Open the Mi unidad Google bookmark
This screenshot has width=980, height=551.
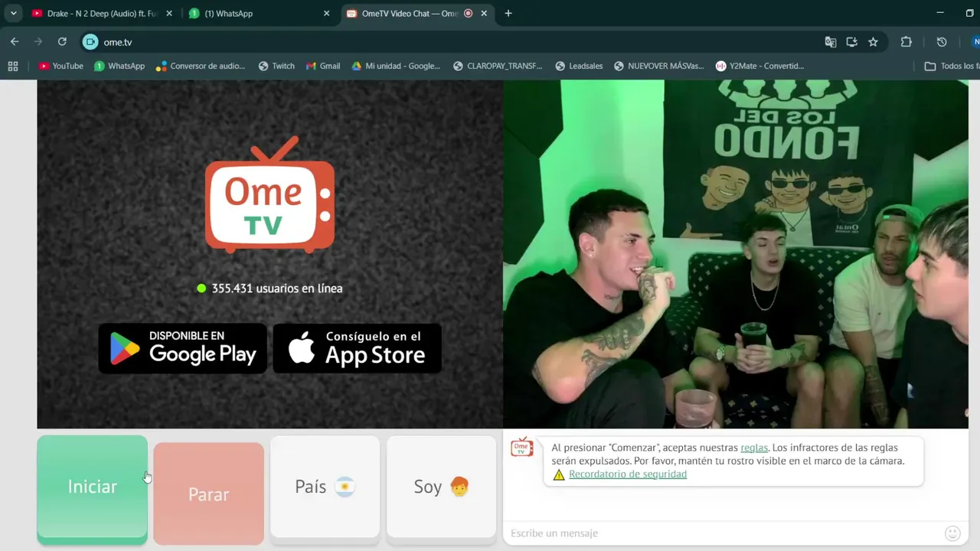(x=396, y=67)
